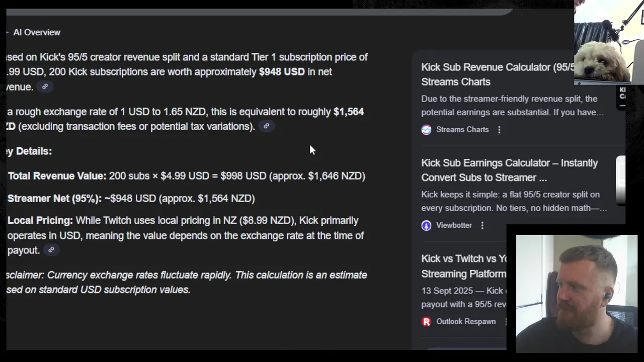Click the link icon after the word "revenue."

tap(45, 86)
